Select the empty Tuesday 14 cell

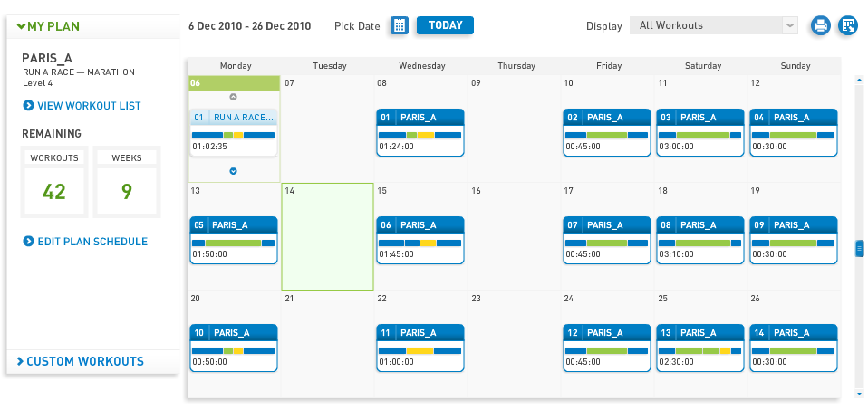coord(328,237)
